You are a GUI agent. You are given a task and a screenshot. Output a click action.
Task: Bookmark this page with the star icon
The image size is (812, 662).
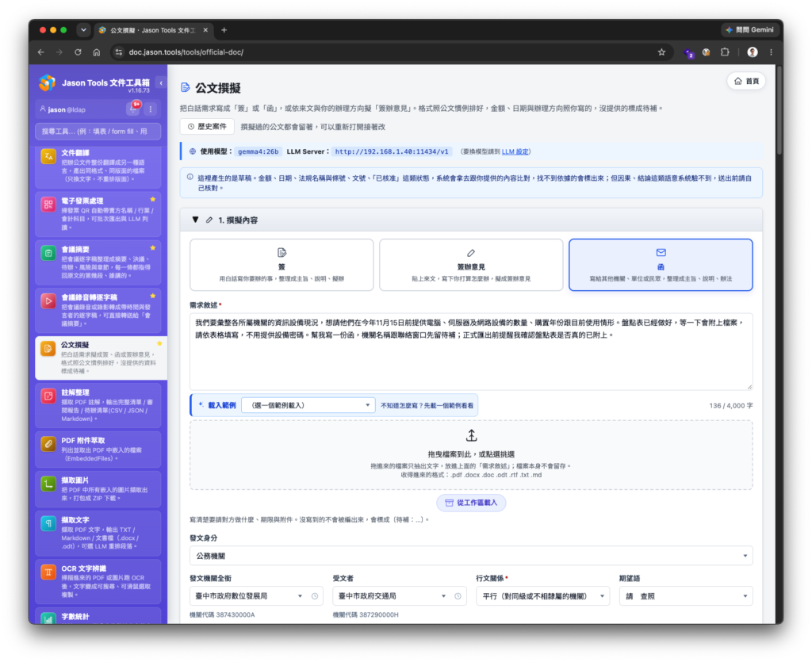(x=661, y=52)
